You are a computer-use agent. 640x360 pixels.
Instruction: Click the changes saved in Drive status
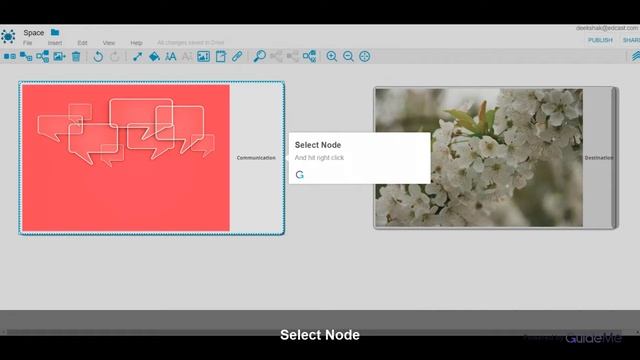(190, 42)
